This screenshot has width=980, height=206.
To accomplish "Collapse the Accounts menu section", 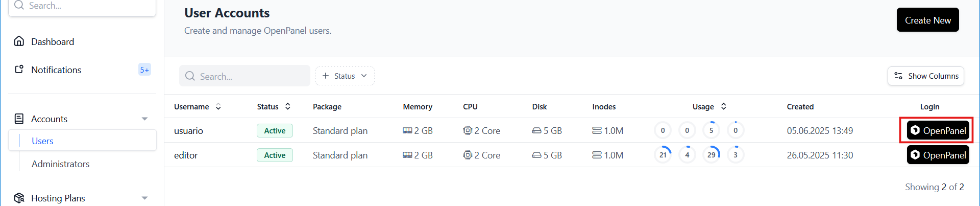I will pos(144,119).
